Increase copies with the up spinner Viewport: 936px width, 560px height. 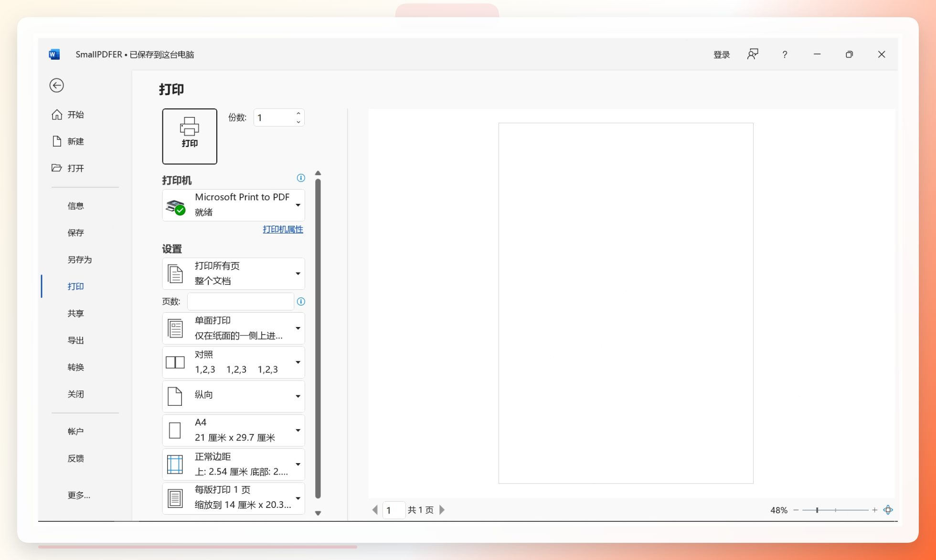pos(298,114)
